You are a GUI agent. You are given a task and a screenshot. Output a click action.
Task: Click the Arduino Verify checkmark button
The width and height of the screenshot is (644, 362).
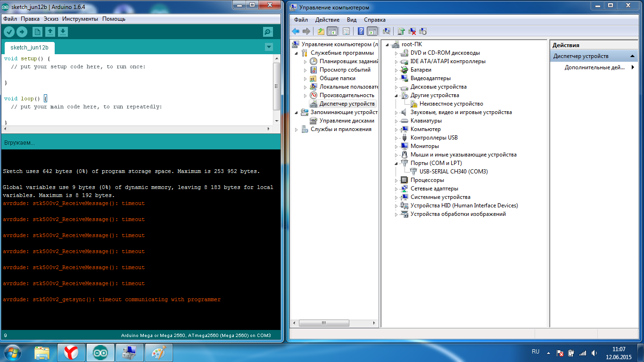[x=9, y=32]
